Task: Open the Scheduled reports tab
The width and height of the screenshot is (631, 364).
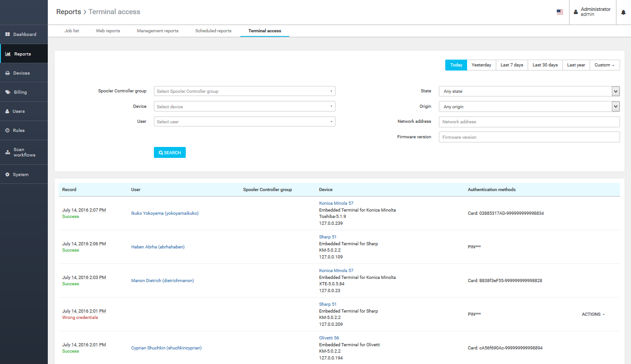Action: tap(213, 31)
